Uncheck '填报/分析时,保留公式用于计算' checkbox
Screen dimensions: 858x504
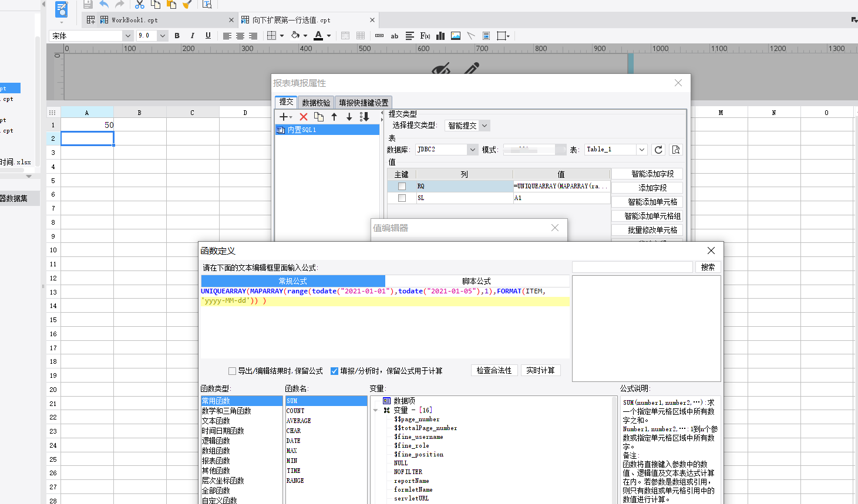pyautogui.click(x=334, y=371)
